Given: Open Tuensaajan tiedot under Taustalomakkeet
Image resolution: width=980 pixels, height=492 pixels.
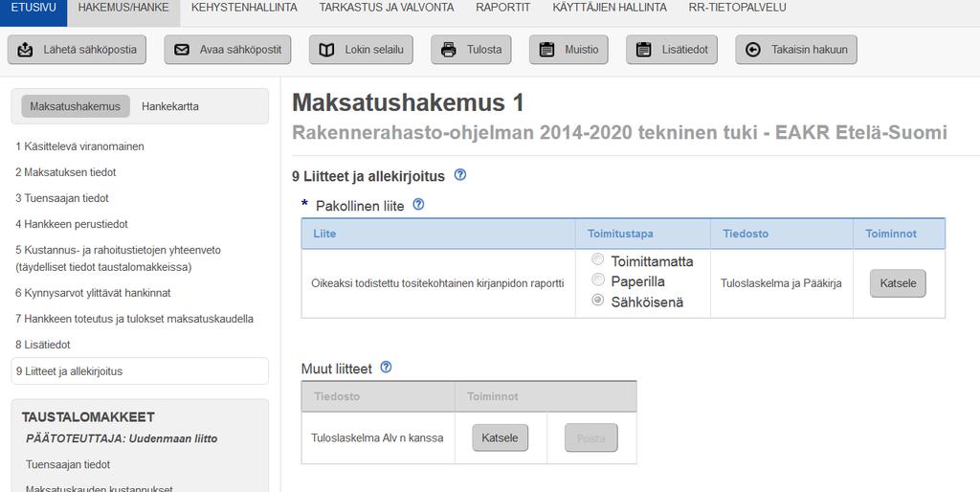Looking at the screenshot, I should pyautogui.click(x=68, y=464).
